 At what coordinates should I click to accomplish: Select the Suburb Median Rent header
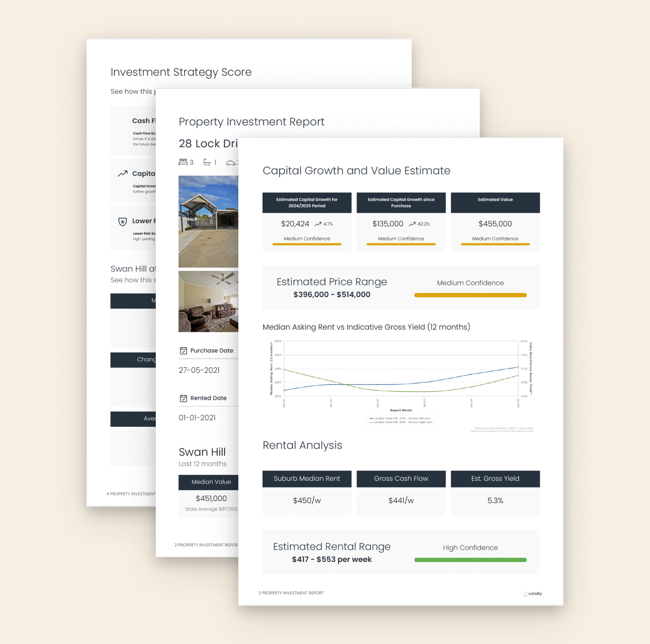(307, 479)
